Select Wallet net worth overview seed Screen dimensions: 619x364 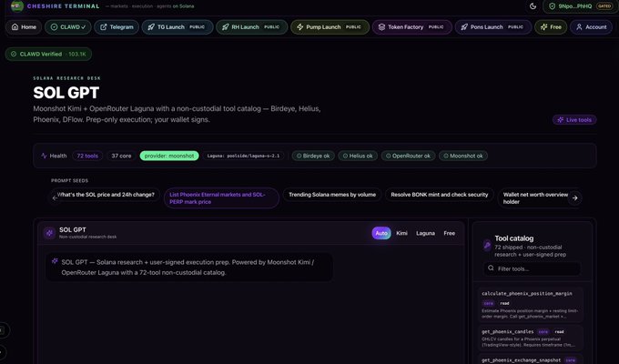coord(537,198)
